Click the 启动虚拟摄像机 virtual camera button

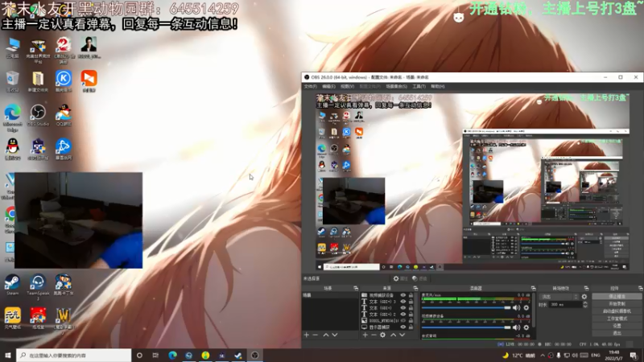(617, 311)
